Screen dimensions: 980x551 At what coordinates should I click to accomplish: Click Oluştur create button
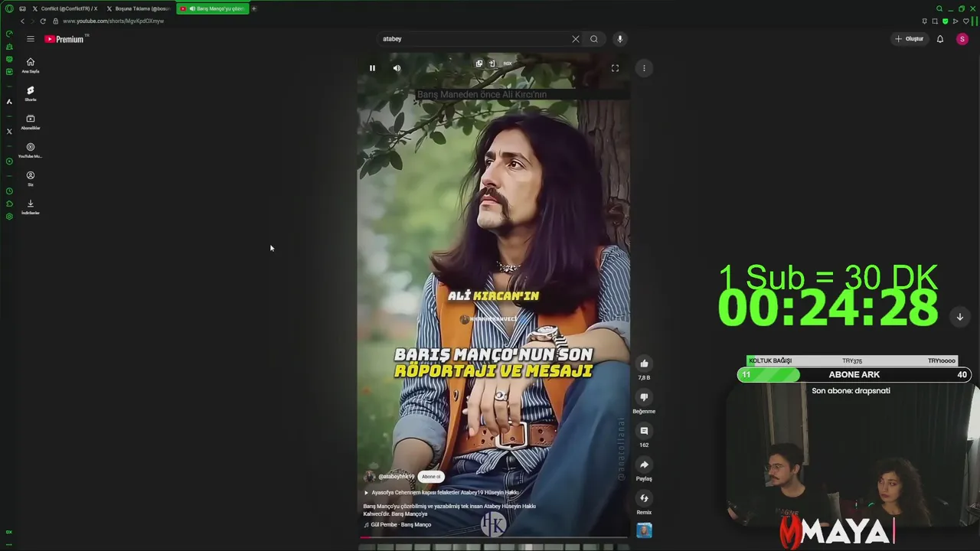[x=910, y=39]
